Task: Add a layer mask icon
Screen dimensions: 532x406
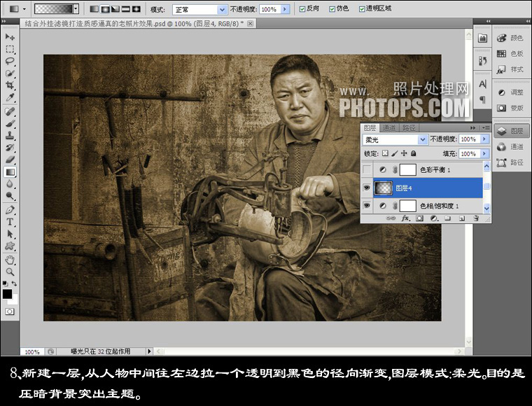Action: tap(420, 218)
